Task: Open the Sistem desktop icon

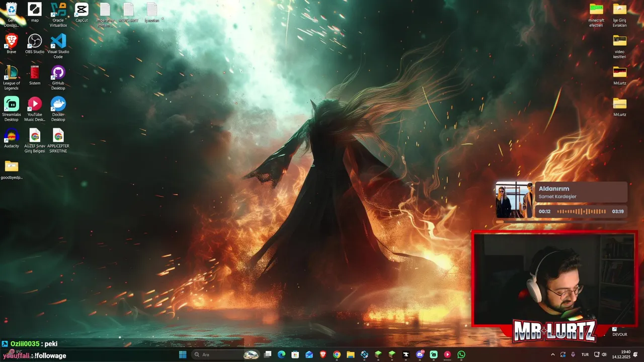Action: [x=35, y=75]
